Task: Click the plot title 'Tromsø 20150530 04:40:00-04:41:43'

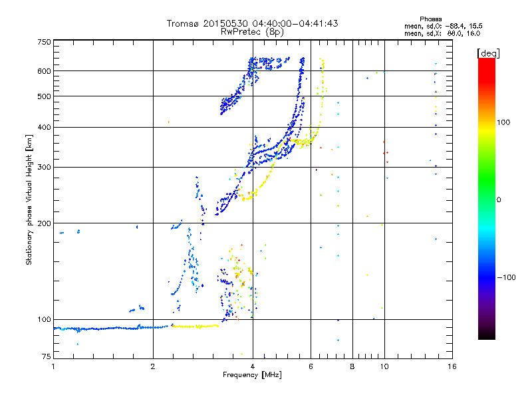Action: coord(252,23)
